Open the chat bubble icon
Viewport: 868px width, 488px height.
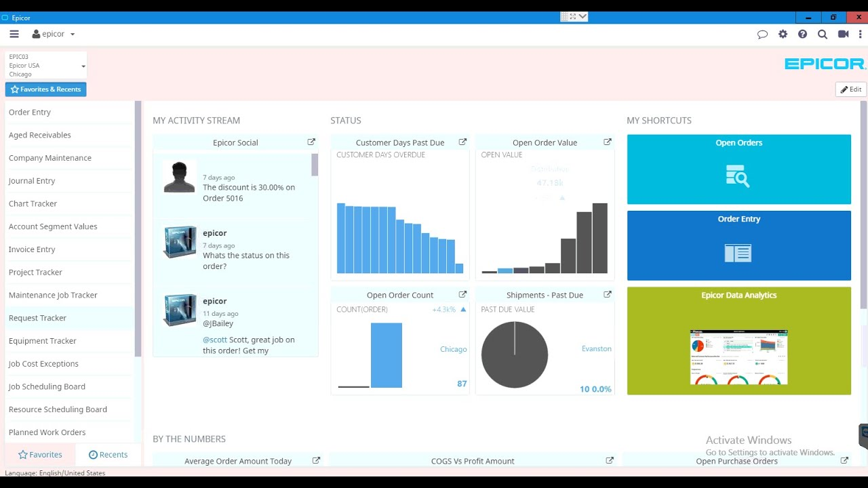pos(763,34)
